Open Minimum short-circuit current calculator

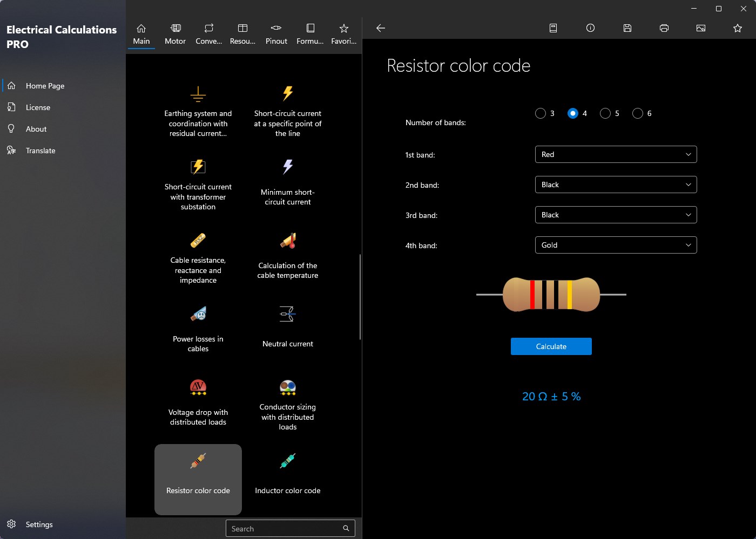click(288, 185)
